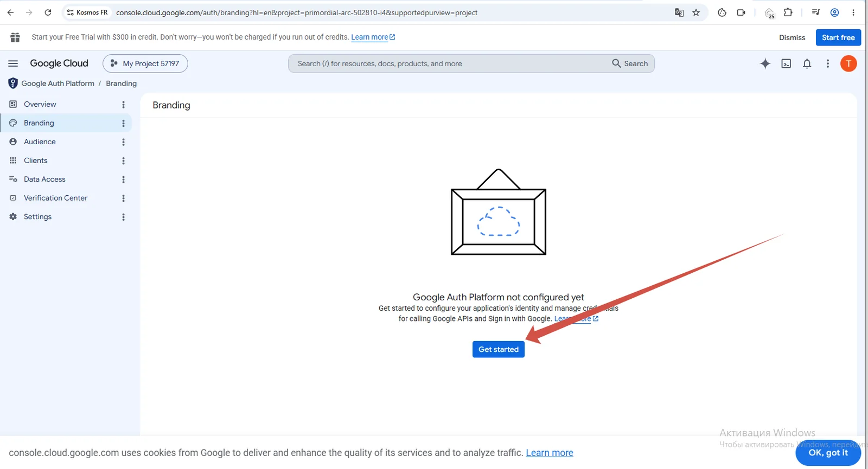
Task: Open the site information icon in address bar
Action: pyautogui.click(x=70, y=12)
